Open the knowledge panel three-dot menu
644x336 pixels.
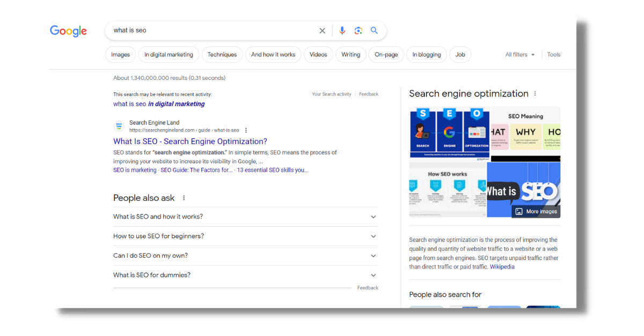[535, 93]
